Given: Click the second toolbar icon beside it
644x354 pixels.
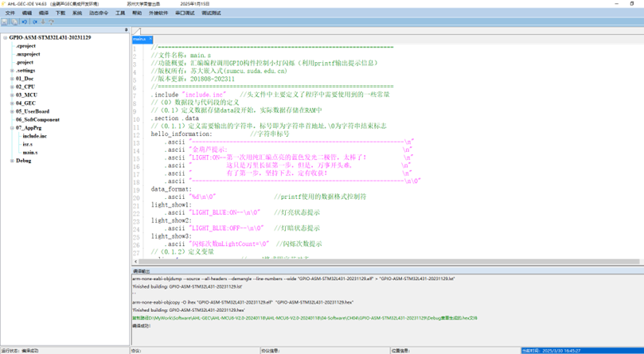Looking at the screenshot, I should 14,22.
